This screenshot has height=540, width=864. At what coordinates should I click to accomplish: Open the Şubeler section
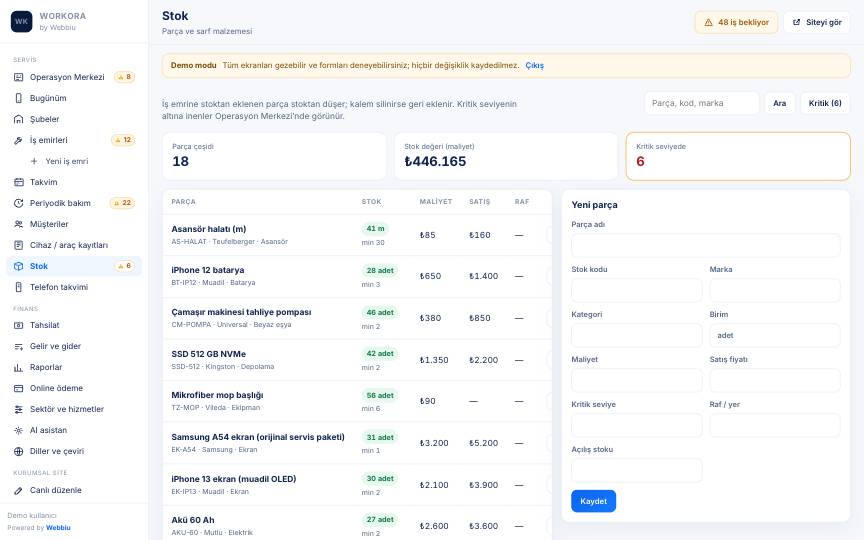(74, 119)
